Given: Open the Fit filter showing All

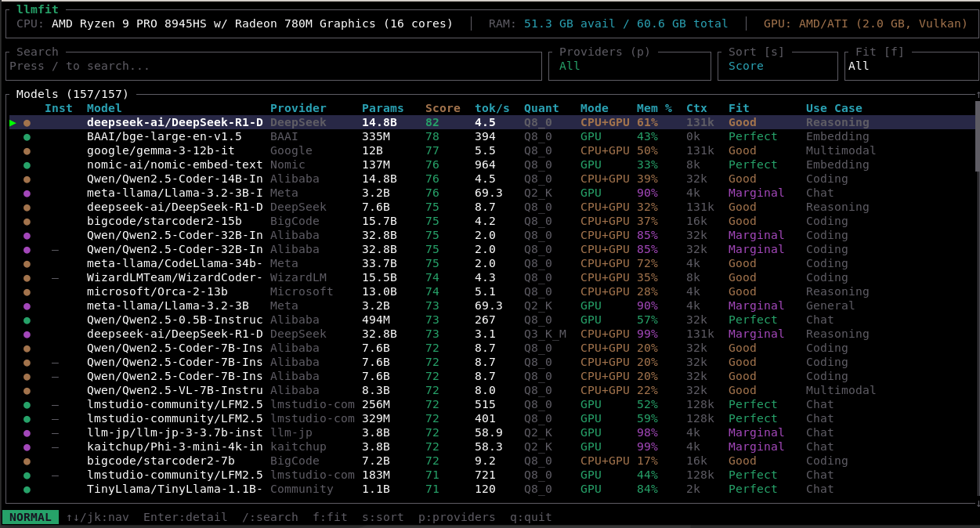Looking at the screenshot, I should pos(910,66).
